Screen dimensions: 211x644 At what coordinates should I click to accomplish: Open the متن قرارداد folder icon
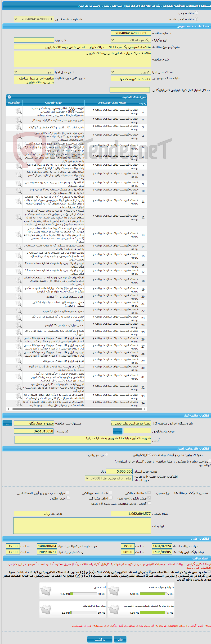[114, 610]
